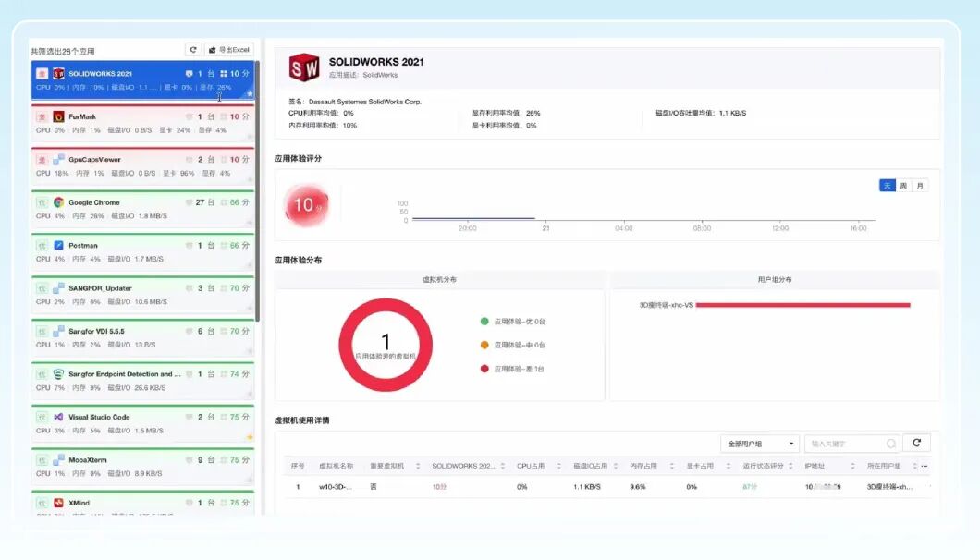Open the table column options ellipsis
The height and width of the screenshot is (560, 980).
tap(925, 467)
